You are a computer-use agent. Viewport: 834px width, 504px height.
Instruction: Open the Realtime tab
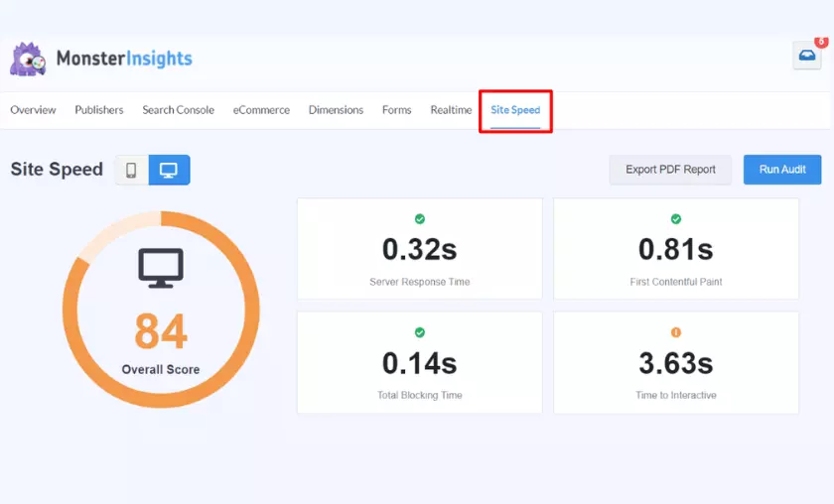coord(451,110)
